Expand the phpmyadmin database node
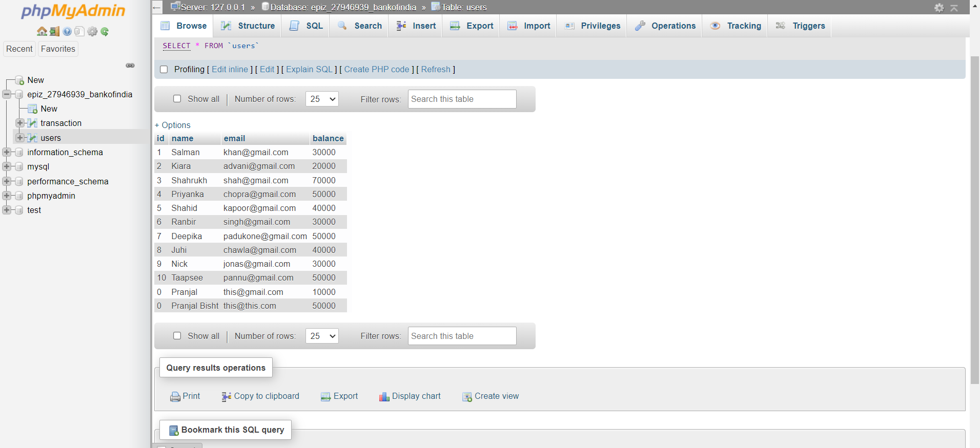 tap(7, 196)
